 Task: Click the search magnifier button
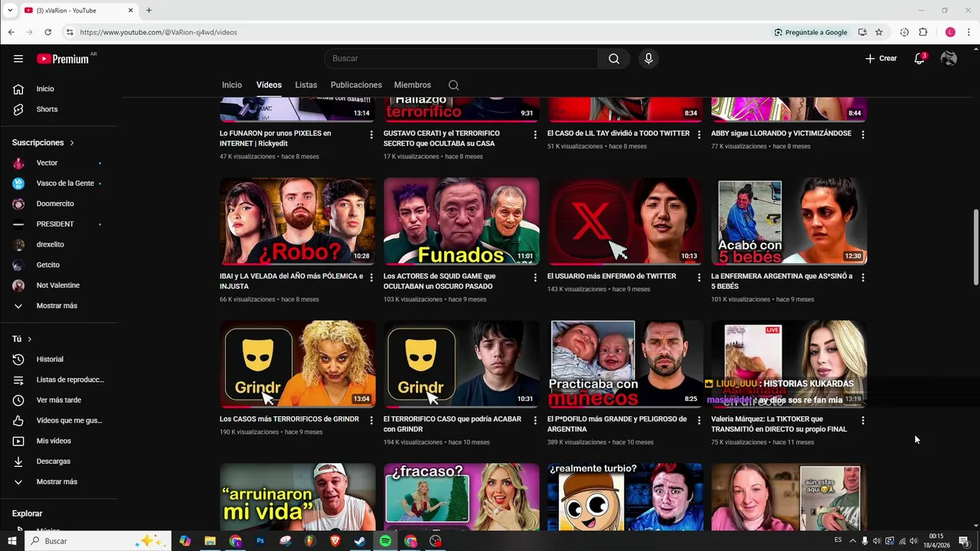pyautogui.click(x=614, y=58)
